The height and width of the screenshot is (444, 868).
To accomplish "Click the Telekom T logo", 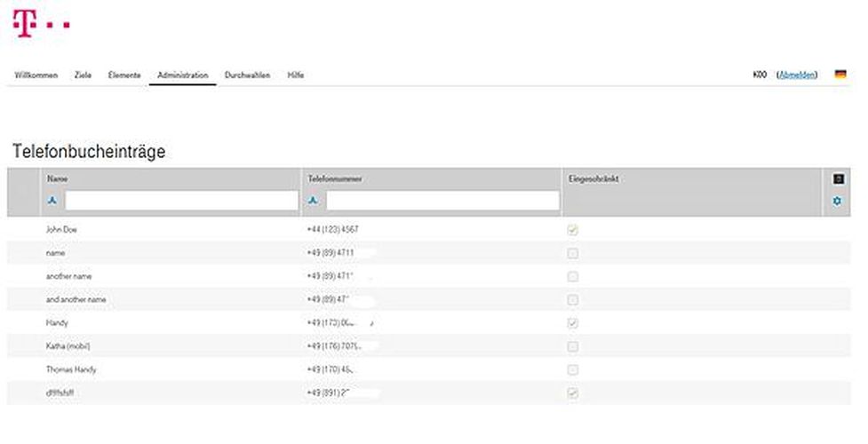I will coord(42,24).
